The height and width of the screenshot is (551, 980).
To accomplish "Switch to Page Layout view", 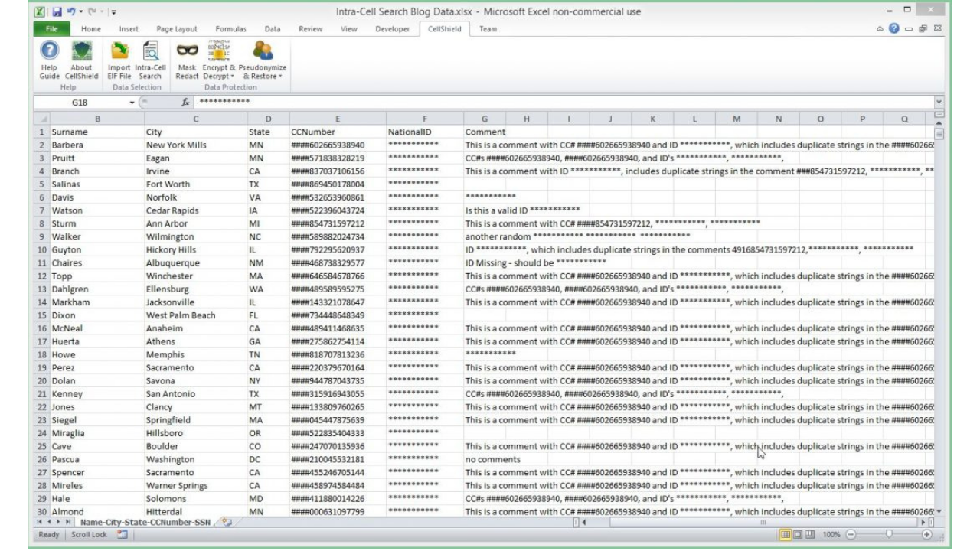I will (799, 534).
